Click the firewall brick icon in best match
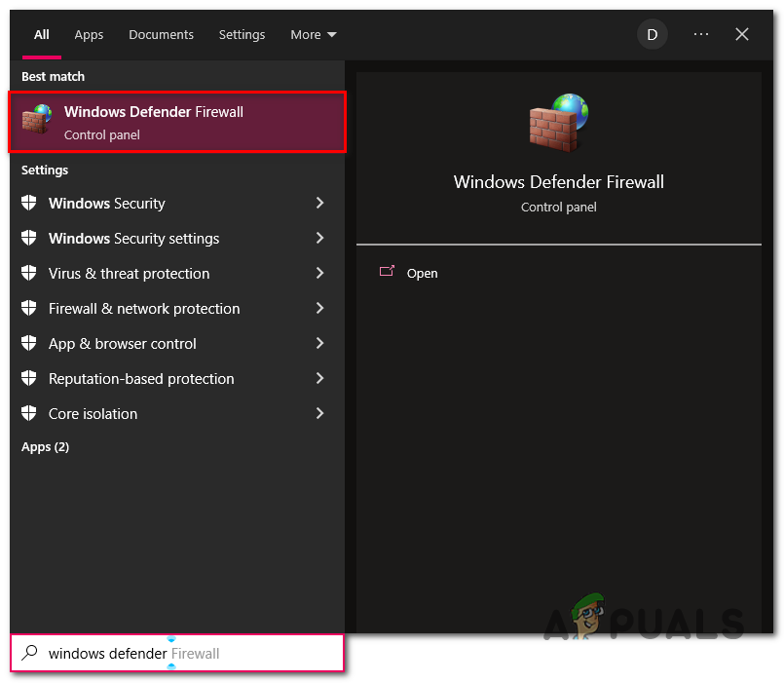This screenshot has width=784, height=683. (x=36, y=119)
